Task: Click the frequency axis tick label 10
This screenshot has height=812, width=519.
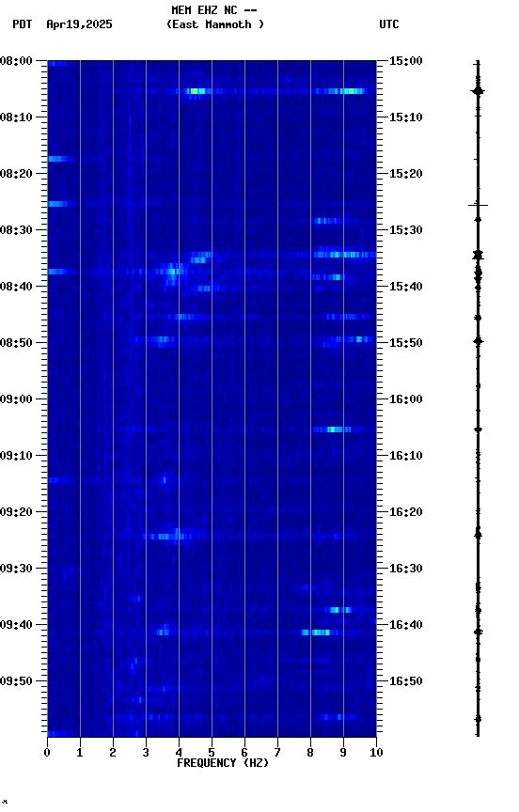Action: click(x=376, y=753)
